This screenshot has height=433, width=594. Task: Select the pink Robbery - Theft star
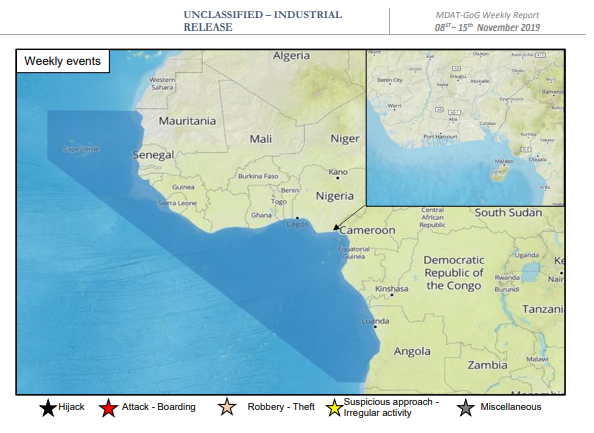[227, 407]
